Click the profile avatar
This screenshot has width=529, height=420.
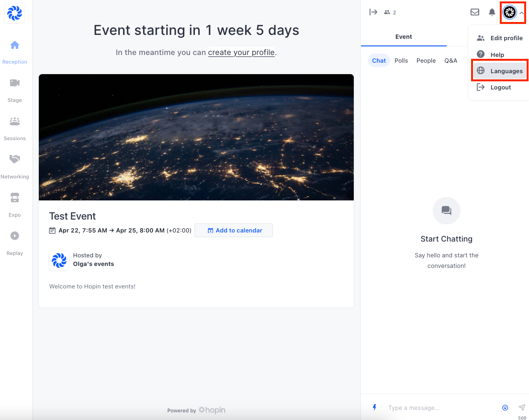[x=509, y=12]
